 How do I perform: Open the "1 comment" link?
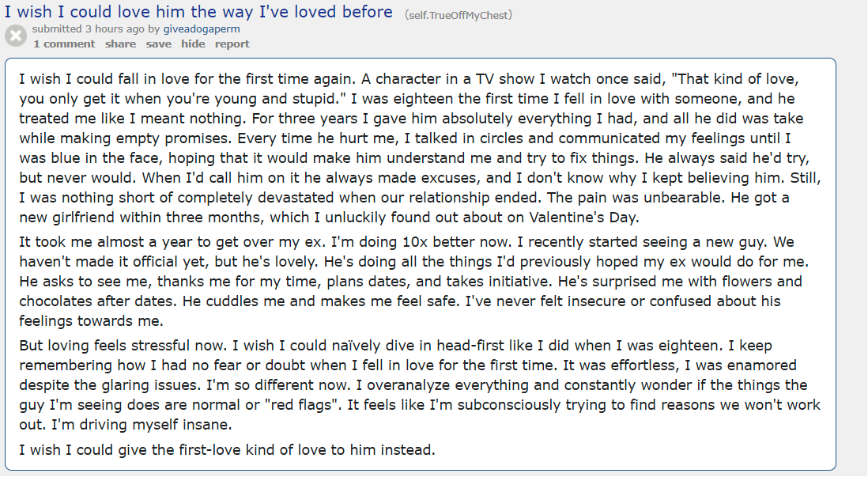click(x=64, y=44)
